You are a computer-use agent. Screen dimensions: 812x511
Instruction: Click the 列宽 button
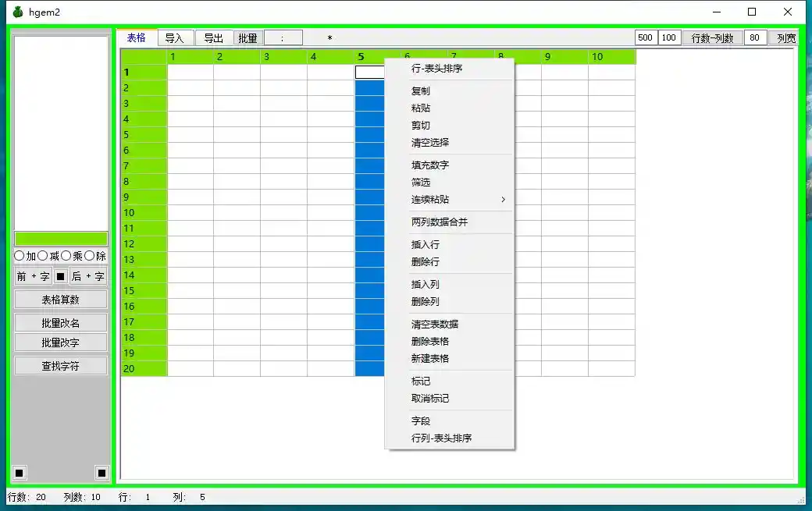click(x=785, y=37)
